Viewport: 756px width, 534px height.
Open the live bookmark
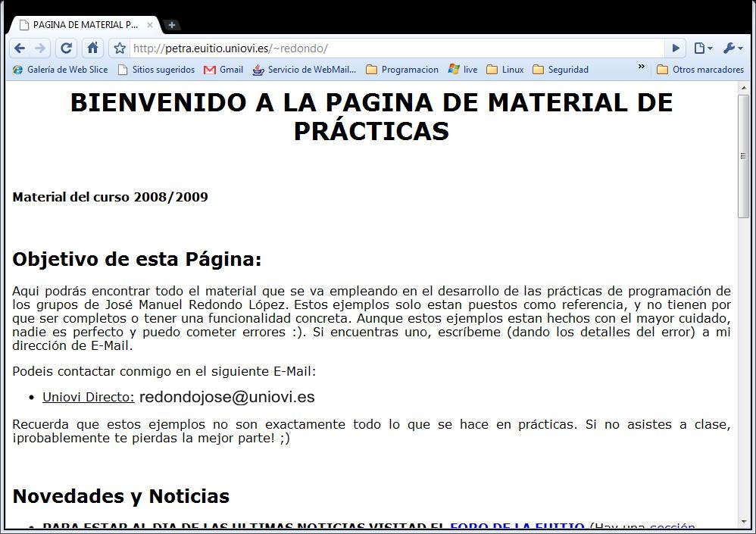463,70
